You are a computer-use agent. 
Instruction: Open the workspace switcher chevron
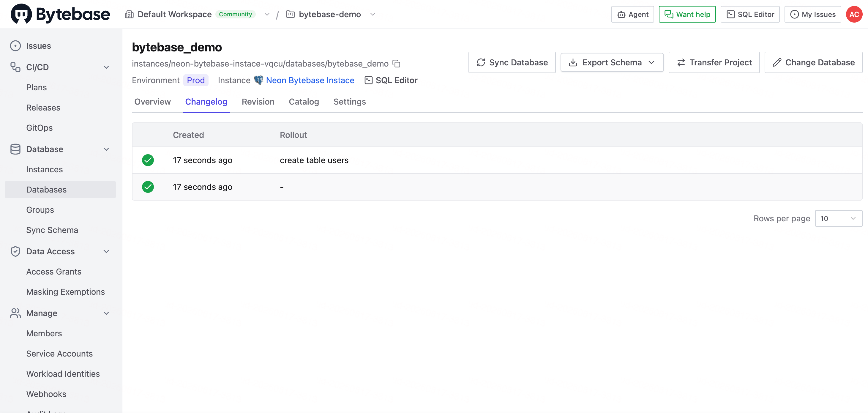click(267, 14)
